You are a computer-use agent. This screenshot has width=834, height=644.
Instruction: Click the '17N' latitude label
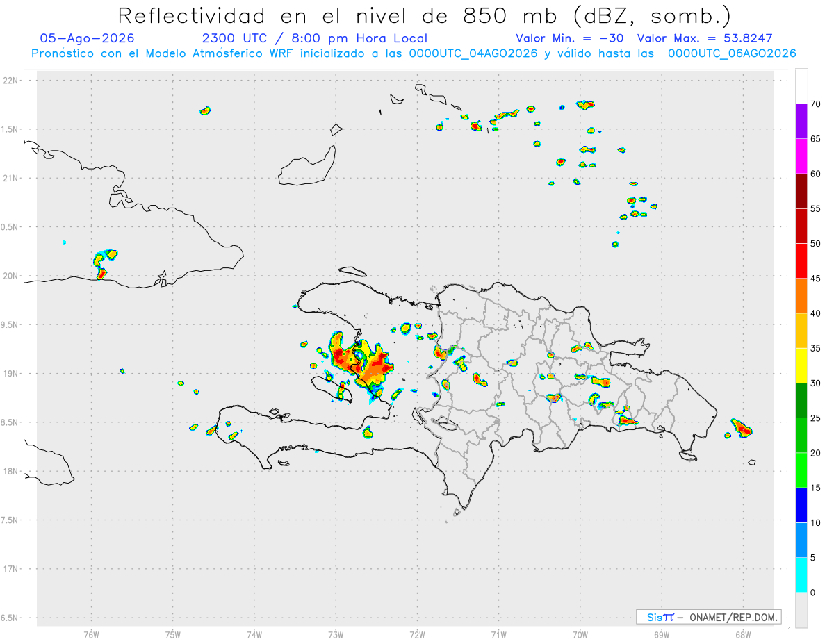click(x=11, y=569)
